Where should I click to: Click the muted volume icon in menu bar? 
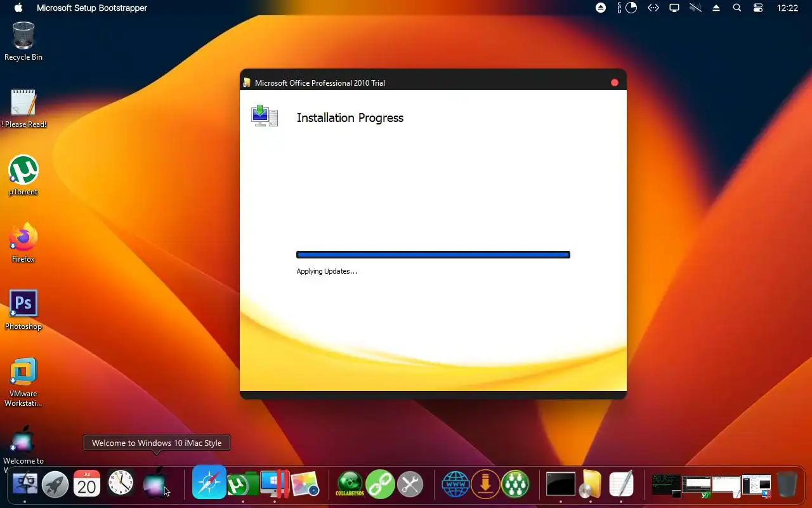[695, 8]
